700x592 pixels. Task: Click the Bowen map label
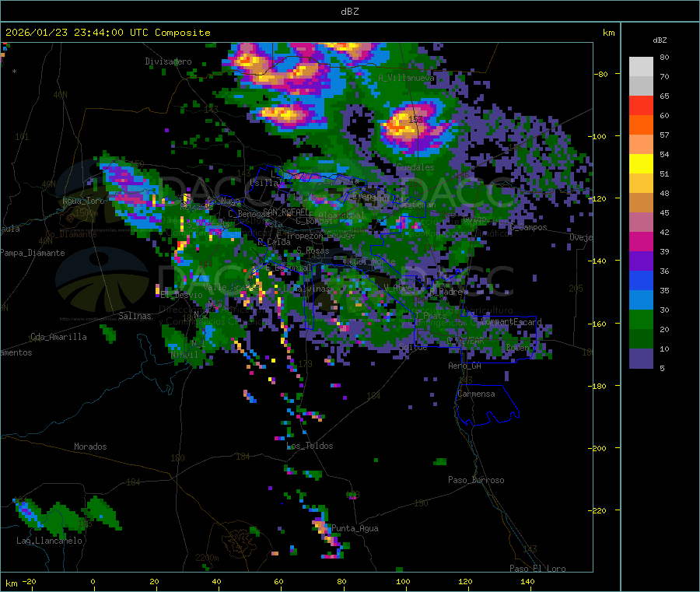(518, 348)
